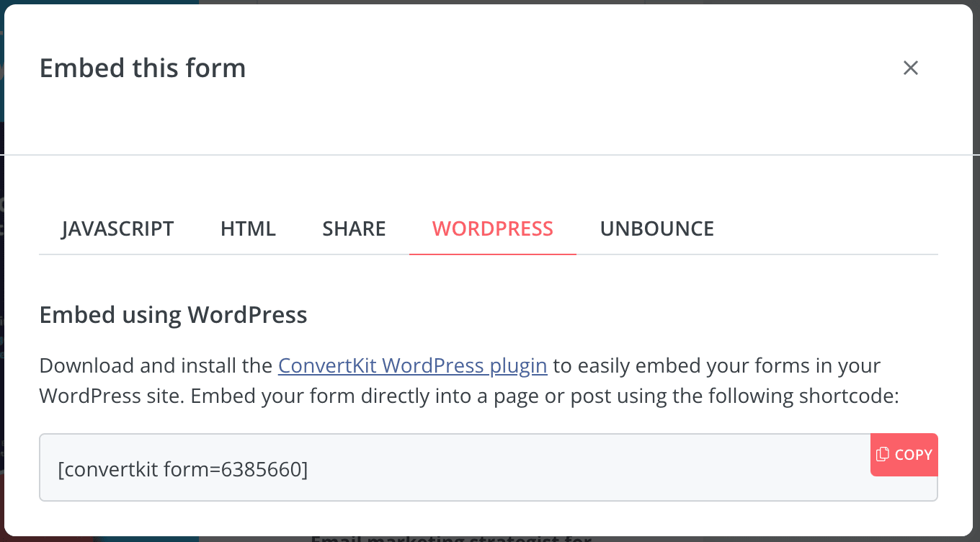Viewport: 980px width, 542px height.
Task: Click the empty area right of the shortcode
Action: tap(576, 470)
